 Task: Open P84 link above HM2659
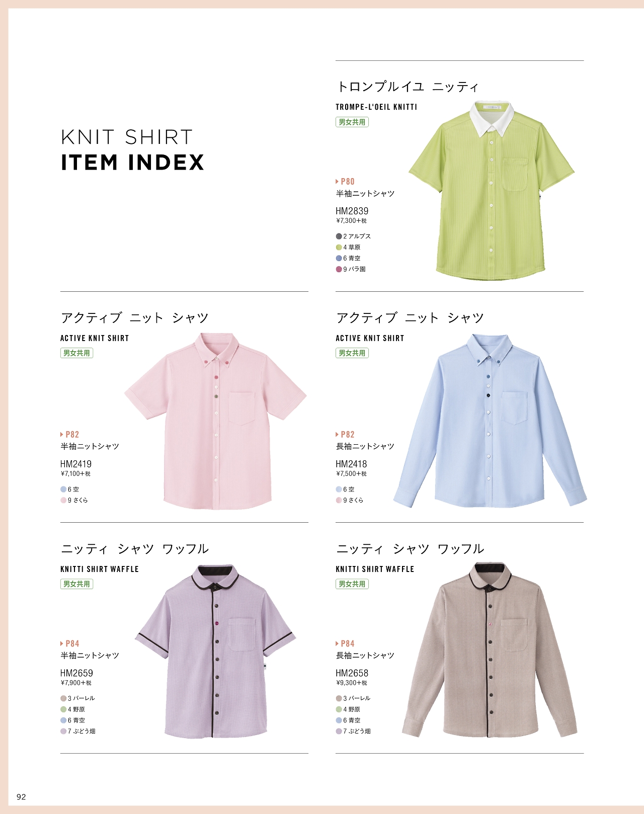point(70,644)
